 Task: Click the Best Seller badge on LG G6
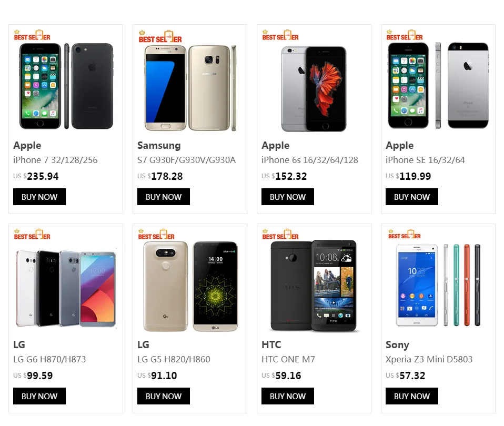[x=32, y=234]
